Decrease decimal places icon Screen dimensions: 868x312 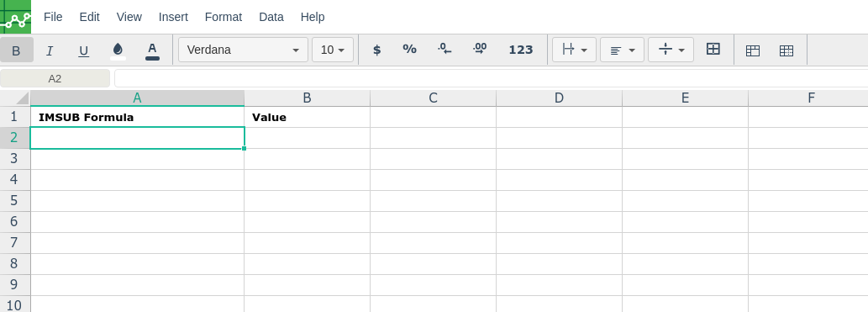445,50
